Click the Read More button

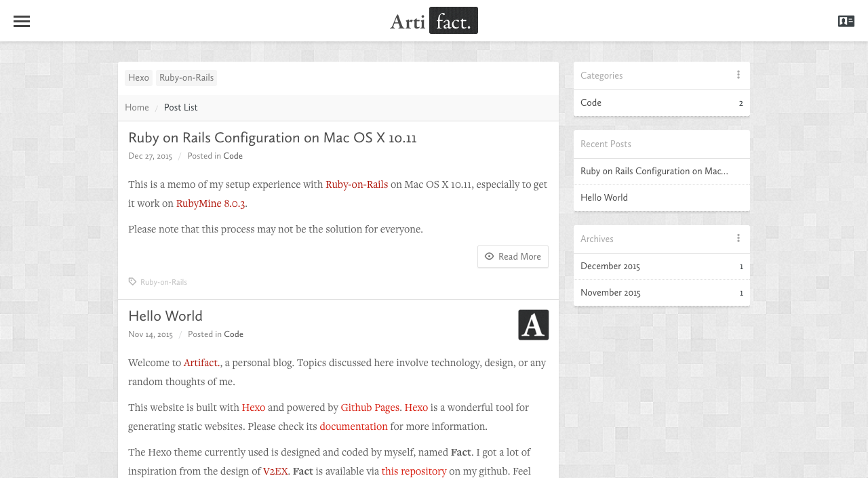[513, 257]
